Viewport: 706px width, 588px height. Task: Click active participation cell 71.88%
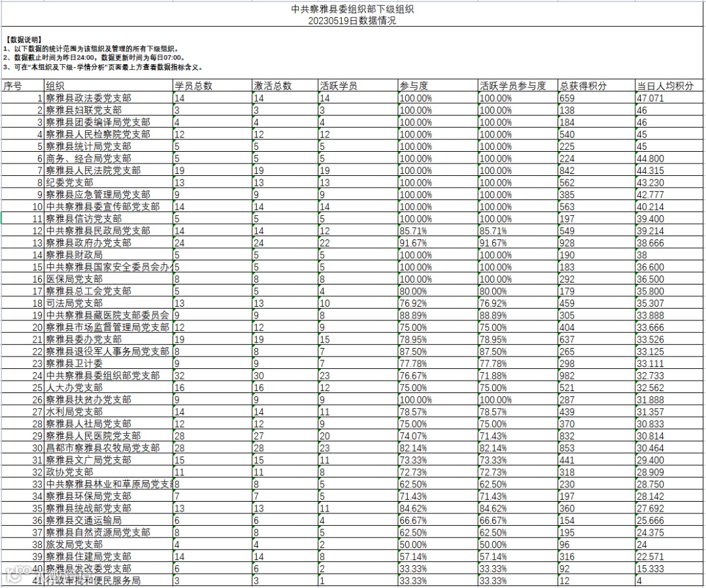pos(518,375)
